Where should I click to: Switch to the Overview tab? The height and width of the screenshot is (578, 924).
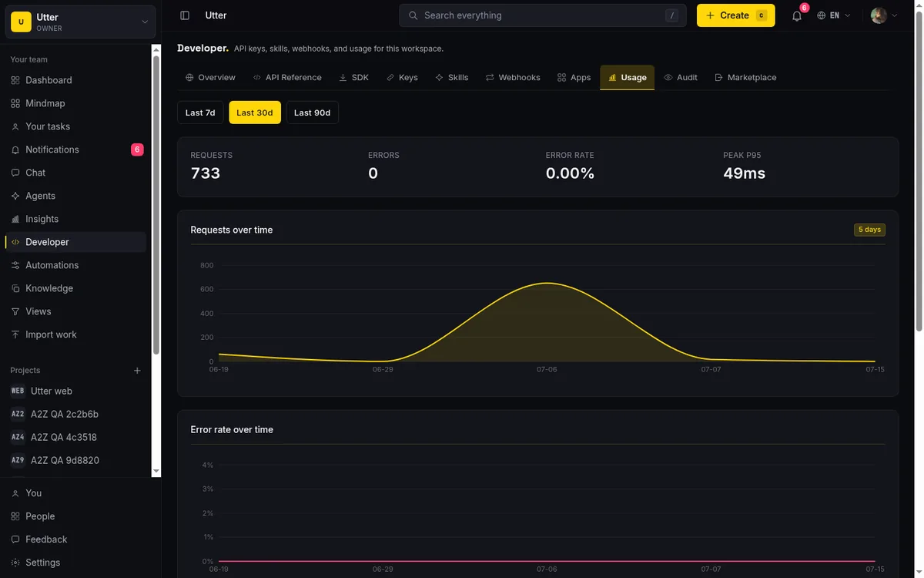[210, 77]
